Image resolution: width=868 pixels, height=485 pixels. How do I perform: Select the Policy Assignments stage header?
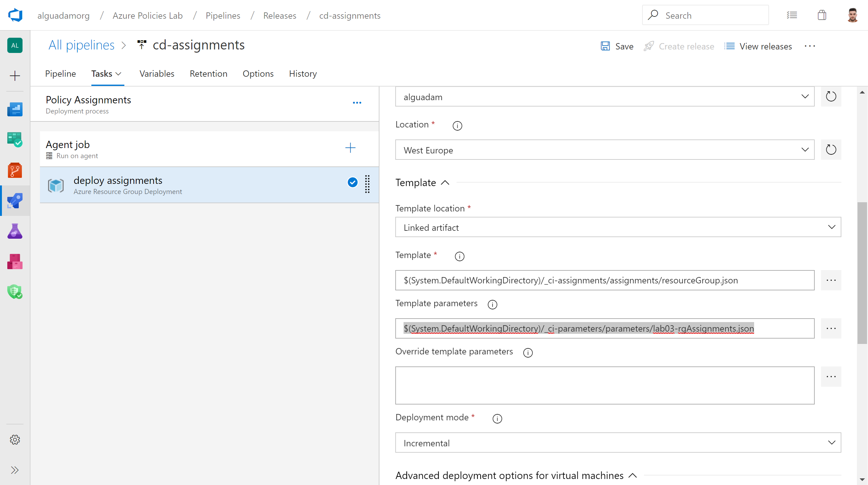pyautogui.click(x=205, y=104)
